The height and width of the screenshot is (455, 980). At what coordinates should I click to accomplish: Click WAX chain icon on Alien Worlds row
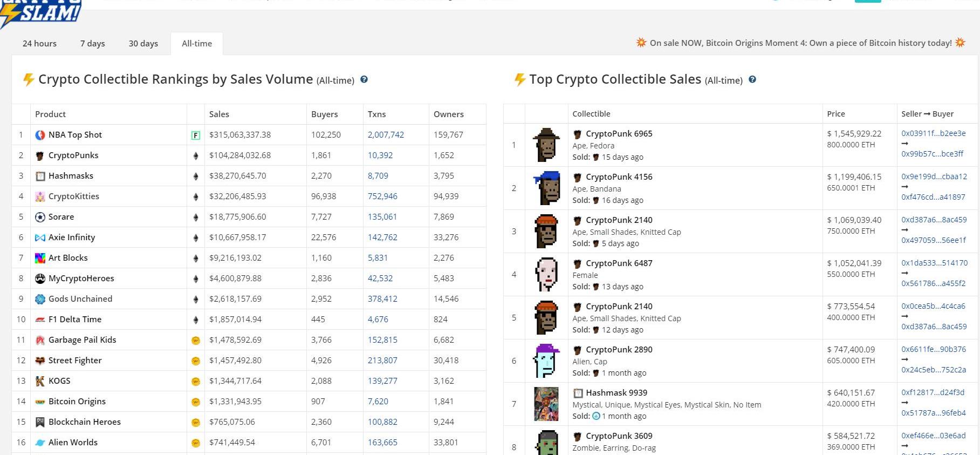pyautogui.click(x=195, y=443)
